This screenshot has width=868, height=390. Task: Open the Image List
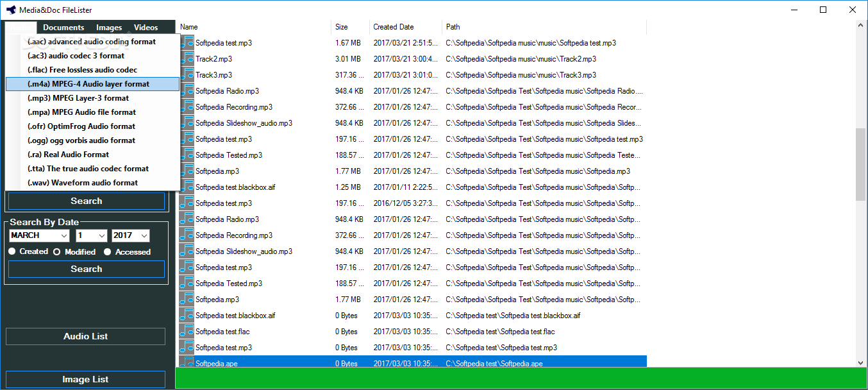(x=86, y=379)
